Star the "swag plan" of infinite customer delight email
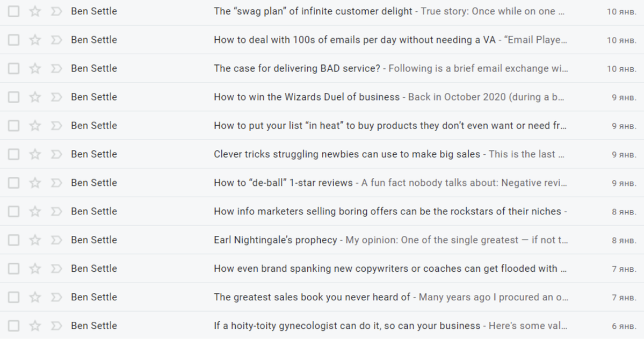The image size is (644, 339). coord(35,11)
